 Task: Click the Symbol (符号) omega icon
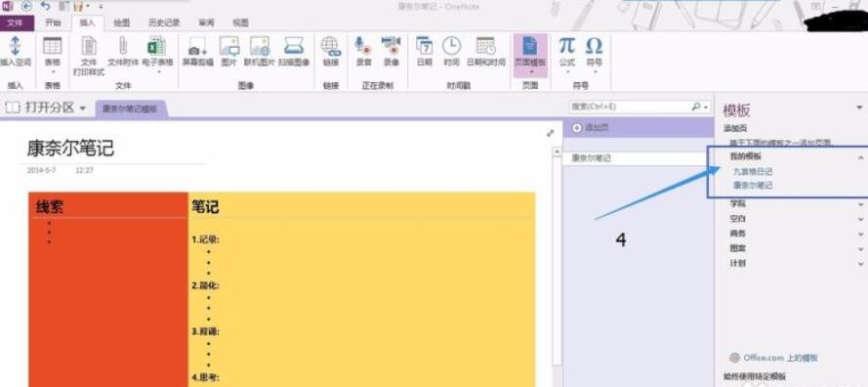coord(594,46)
